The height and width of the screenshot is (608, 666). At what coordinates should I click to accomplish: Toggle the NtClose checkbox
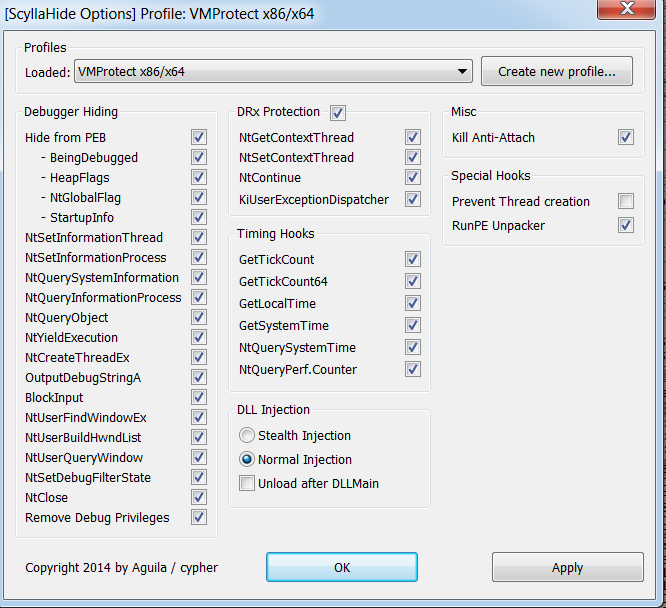[199, 497]
